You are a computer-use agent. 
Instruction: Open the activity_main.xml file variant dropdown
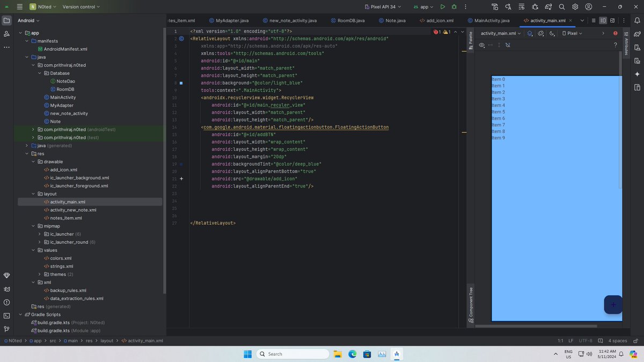(501, 33)
